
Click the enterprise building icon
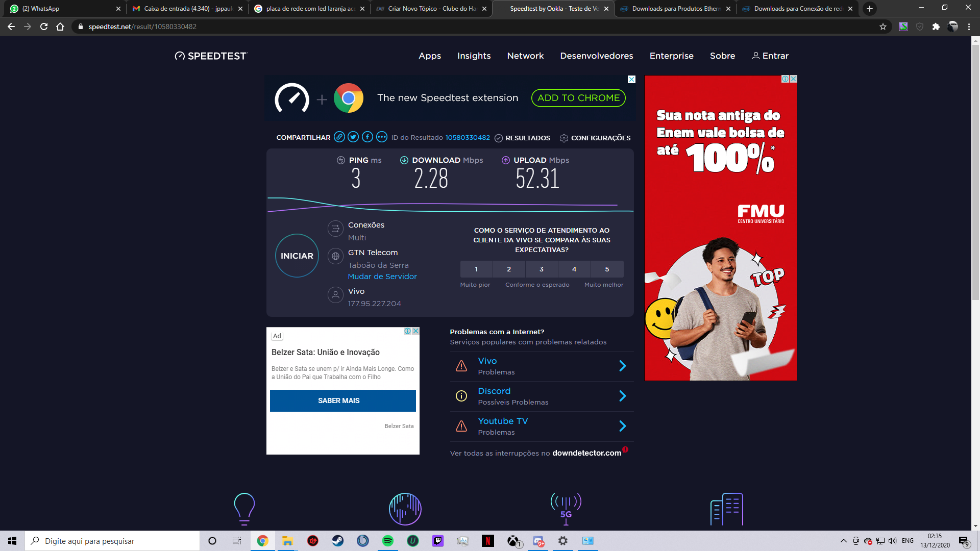coord(727,509)
